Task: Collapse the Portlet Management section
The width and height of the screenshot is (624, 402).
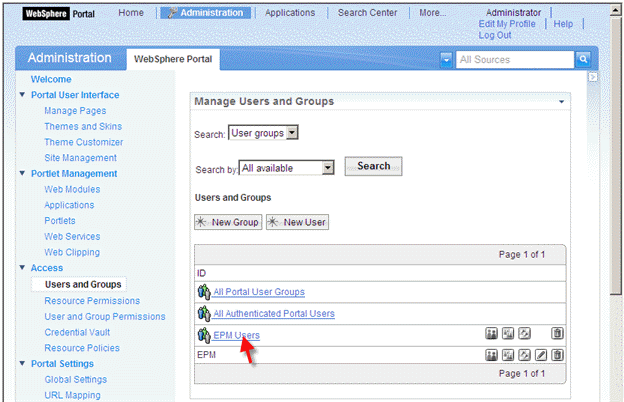Action: (x=22, y=173)
